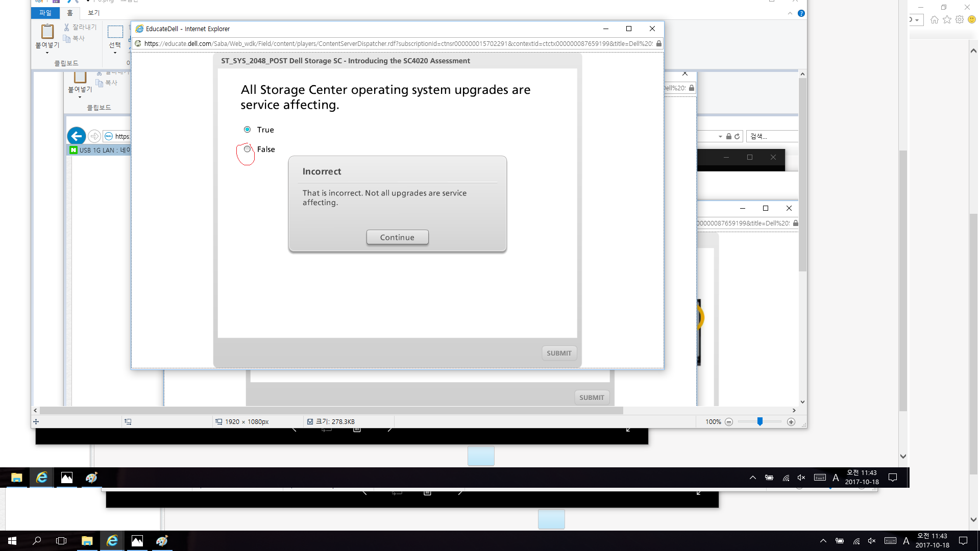Open the gear Tools settings icon
Viewport: 980px width, 551px height.
(960, 20)
